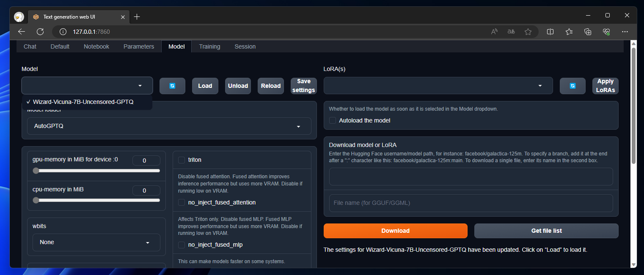This screenshot has height=275, width=644.
Task: Click the translate page icon
Action: point(511,32)
